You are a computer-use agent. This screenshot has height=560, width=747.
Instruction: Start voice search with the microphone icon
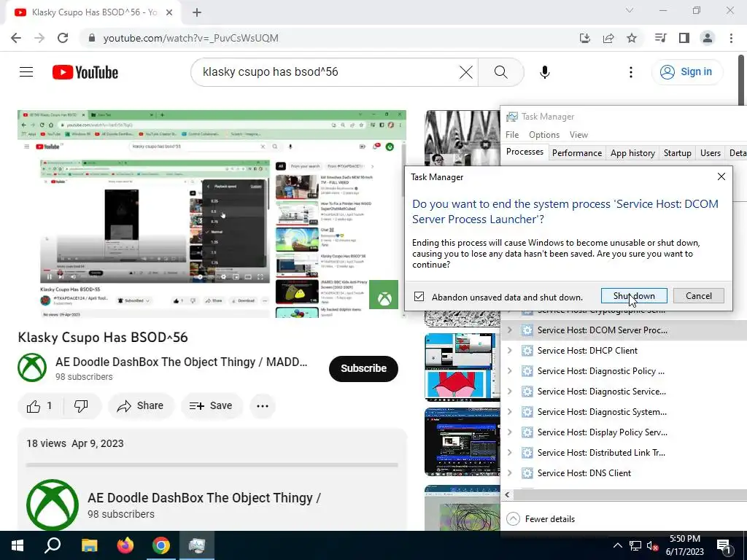(544, 72)
